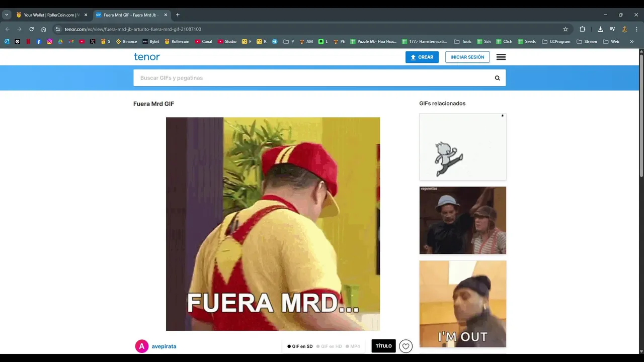Open the Seeds sheet bookmark

(x=527, y=42)
